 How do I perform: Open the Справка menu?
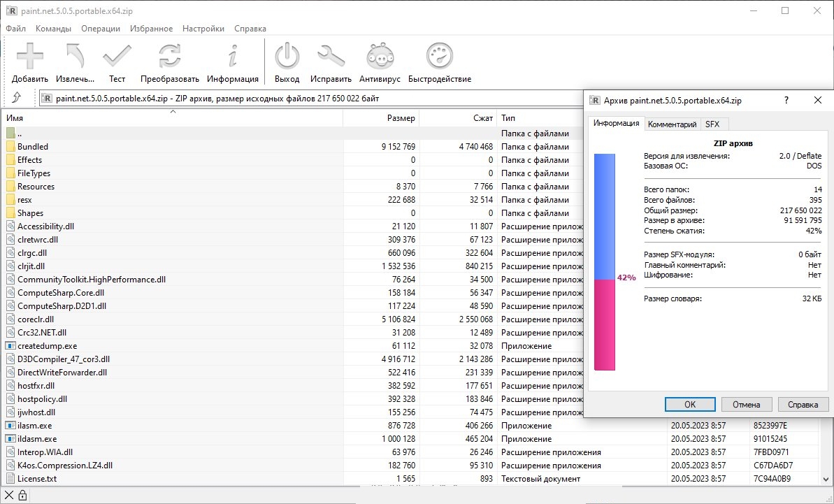[x=250, y=29]
